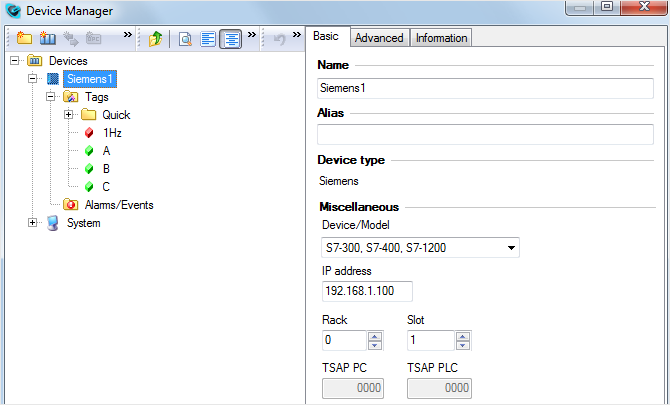Click the Quick folder icon

point(88,114)
